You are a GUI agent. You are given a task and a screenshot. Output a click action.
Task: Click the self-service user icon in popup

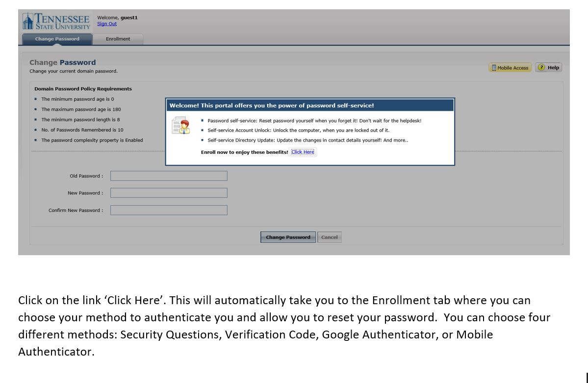point(181,125)
